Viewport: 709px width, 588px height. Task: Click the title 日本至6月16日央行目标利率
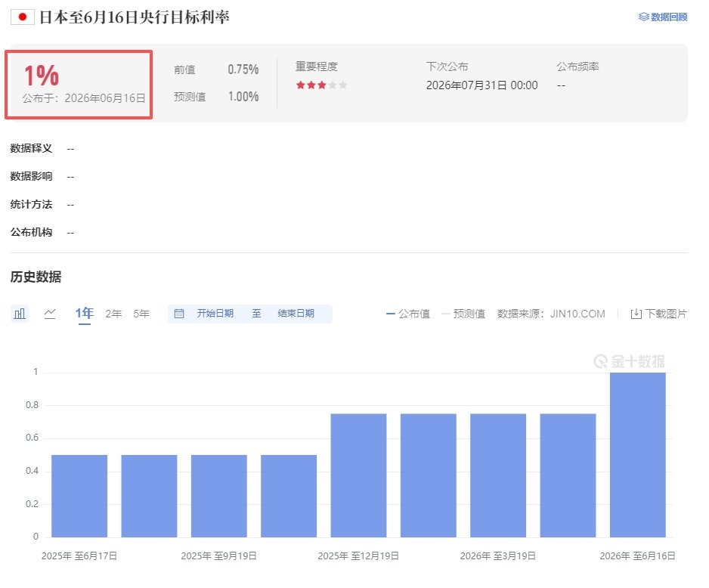coord(135,17)
